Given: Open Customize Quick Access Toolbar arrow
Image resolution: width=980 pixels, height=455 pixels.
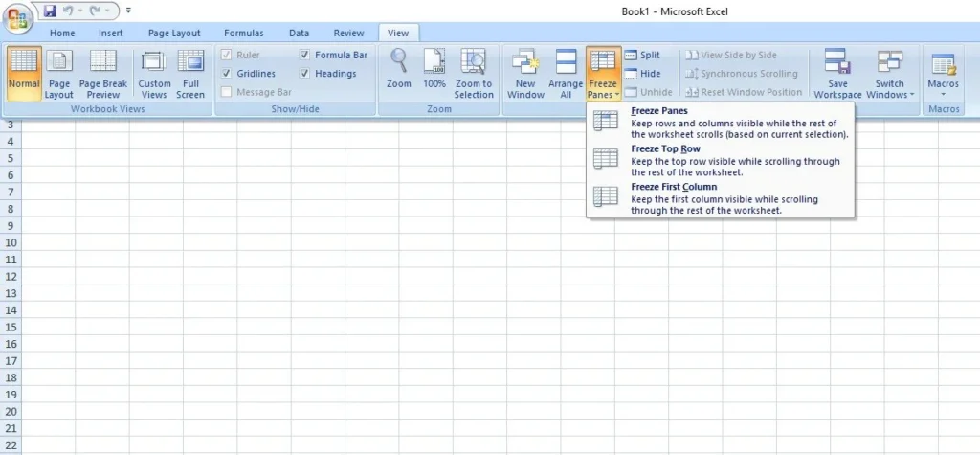Looking at the screenshot, I should (128, 11).
